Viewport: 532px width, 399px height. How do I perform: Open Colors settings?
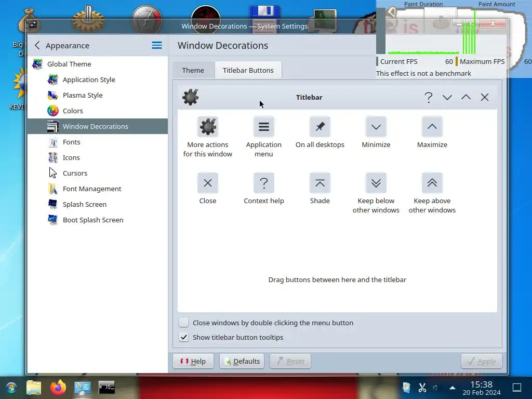click(x=98, y=111)
